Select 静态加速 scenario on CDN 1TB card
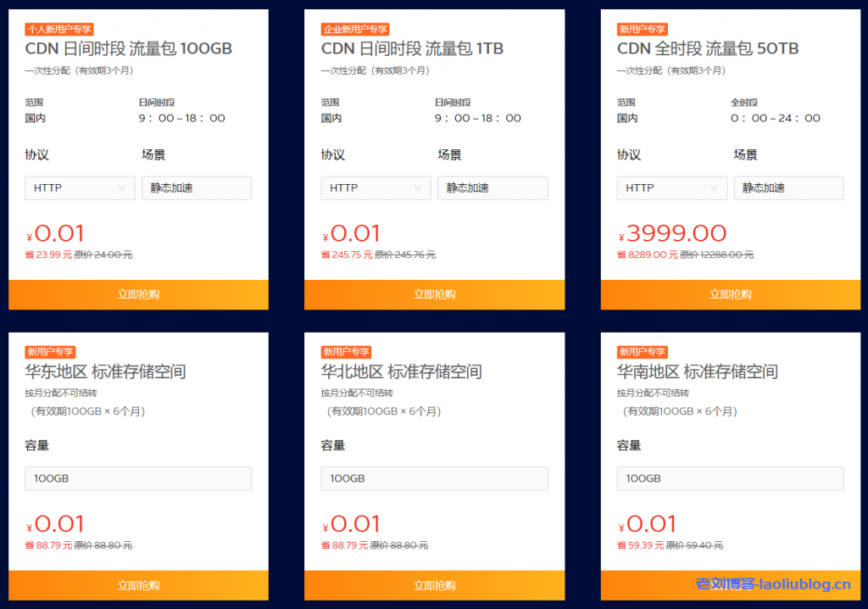This screenshot has width=868, height=609. pos(492,187)
